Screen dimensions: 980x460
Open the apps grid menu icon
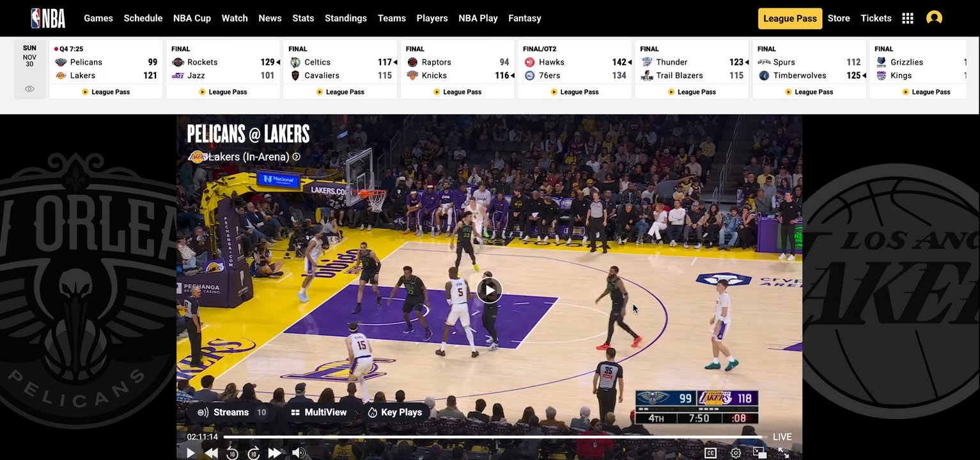(x=908, y=19)
